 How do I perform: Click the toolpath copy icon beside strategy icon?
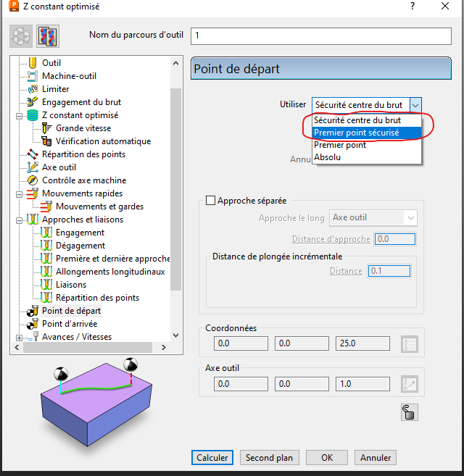click(x=48, y=36)
